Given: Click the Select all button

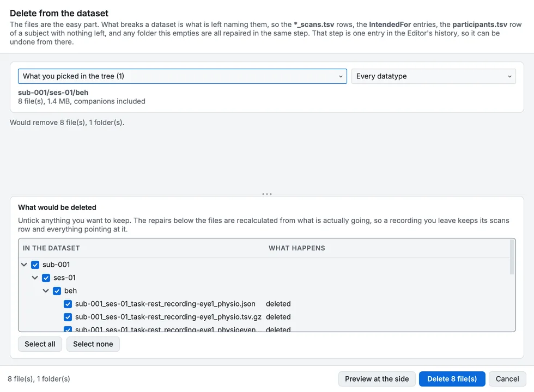Looking at the screenshot, I should coord(40,344).
